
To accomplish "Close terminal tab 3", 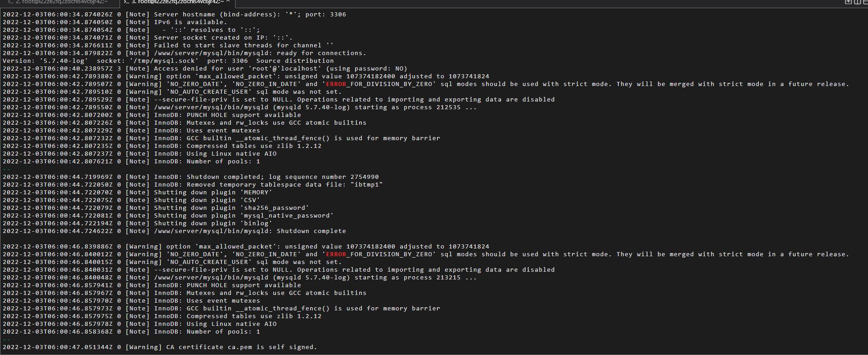I will 228,2.
